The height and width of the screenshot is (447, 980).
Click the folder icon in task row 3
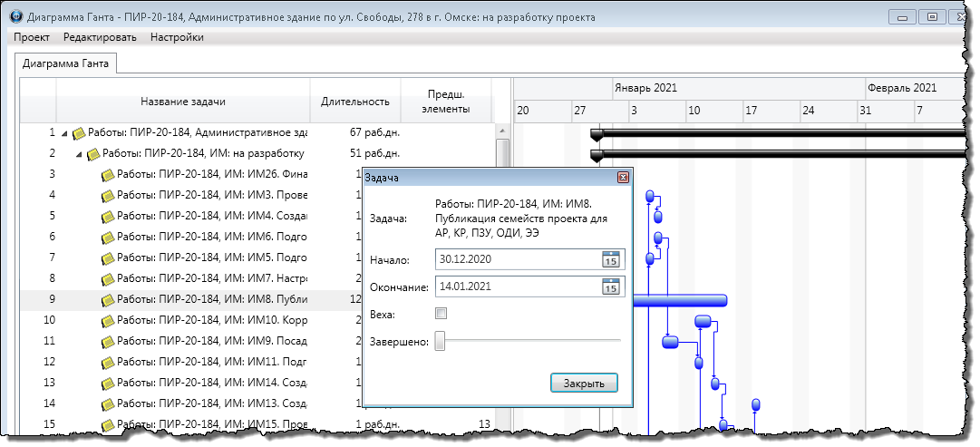pyautogui.click(x=108, y=174)
